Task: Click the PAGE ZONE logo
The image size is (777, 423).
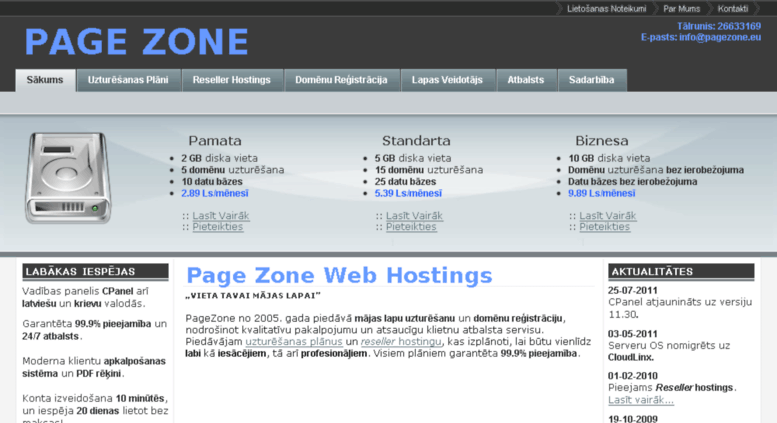Action: point(137,42)
